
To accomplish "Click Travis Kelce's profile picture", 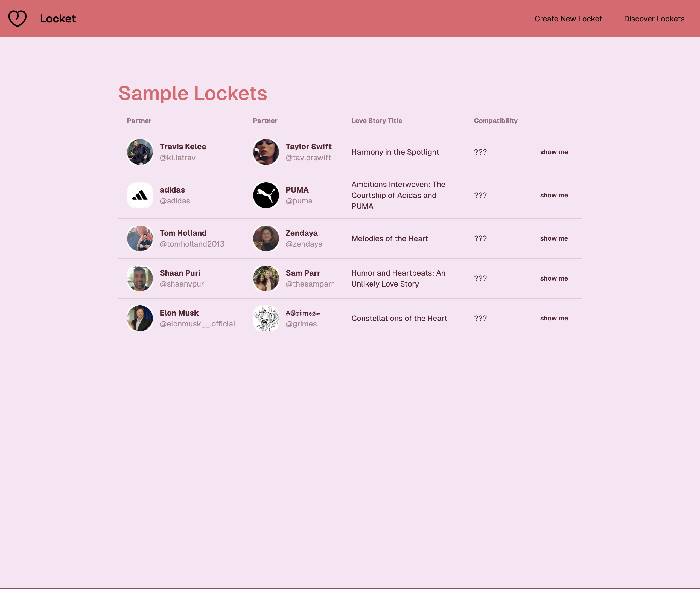I will 140,152.
